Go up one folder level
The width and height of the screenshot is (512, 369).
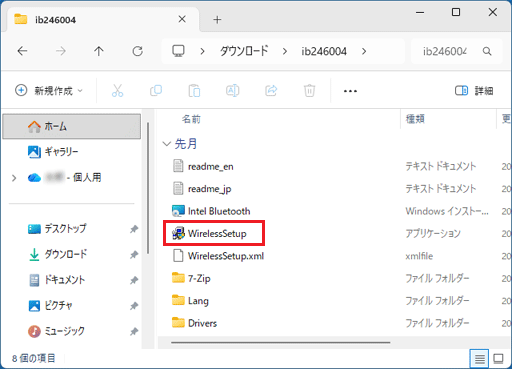click(x=99, y=51)
